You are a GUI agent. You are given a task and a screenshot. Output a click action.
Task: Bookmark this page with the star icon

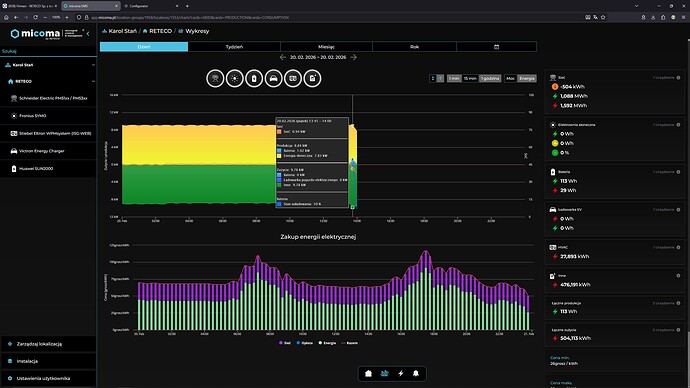pos(603,17)
